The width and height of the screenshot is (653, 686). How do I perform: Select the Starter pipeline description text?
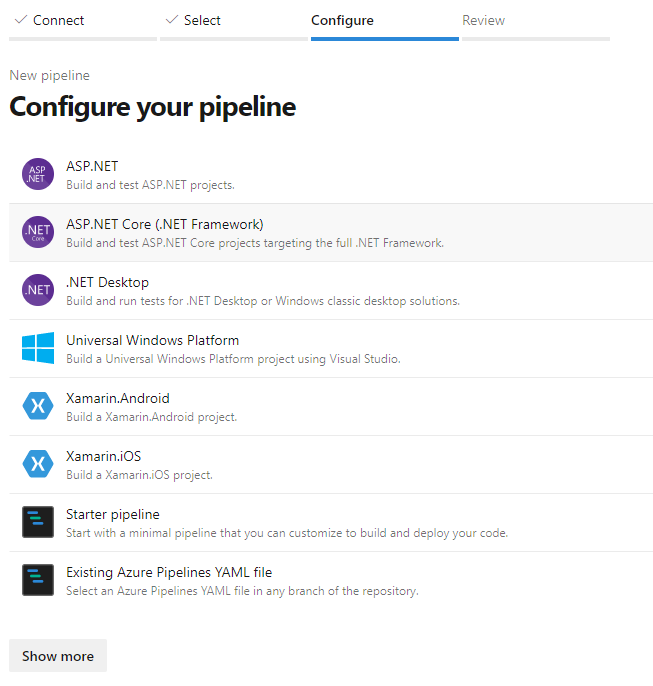[287, 533]
